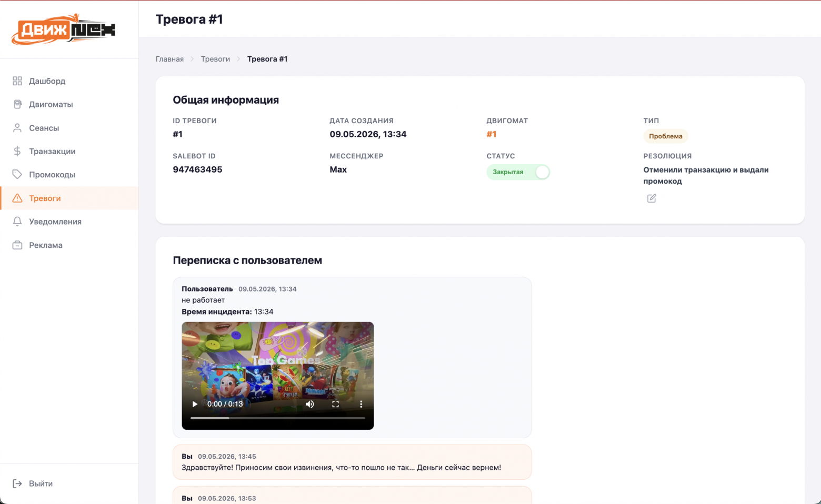This screenshot has height=504, width=821.
Task: Click the Общая информация heading
Action: pos(226,100)
